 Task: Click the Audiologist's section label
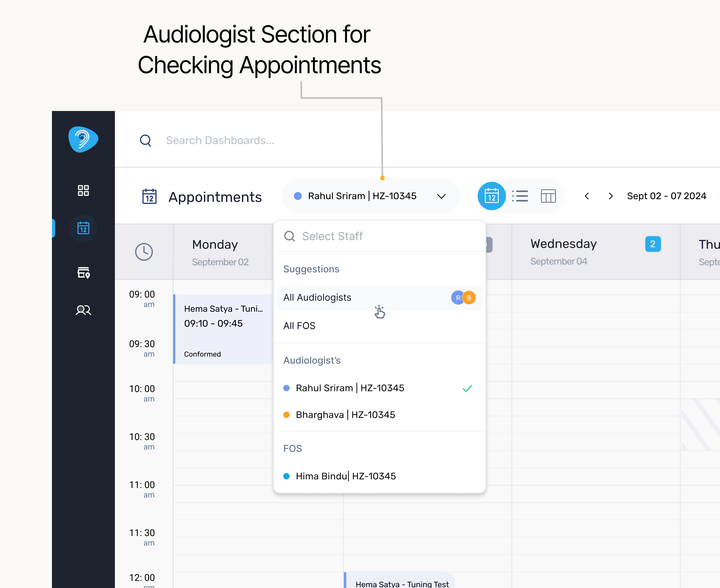(312, 360)
